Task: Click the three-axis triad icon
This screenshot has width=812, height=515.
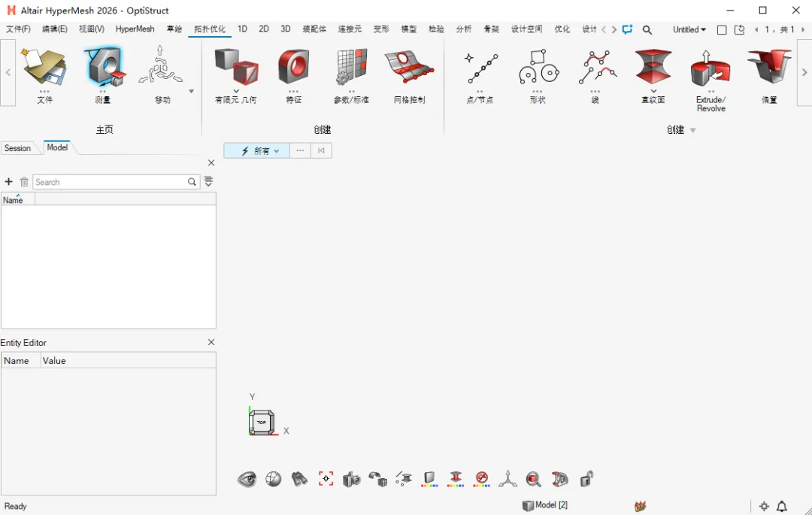Action: pos(508,479)
